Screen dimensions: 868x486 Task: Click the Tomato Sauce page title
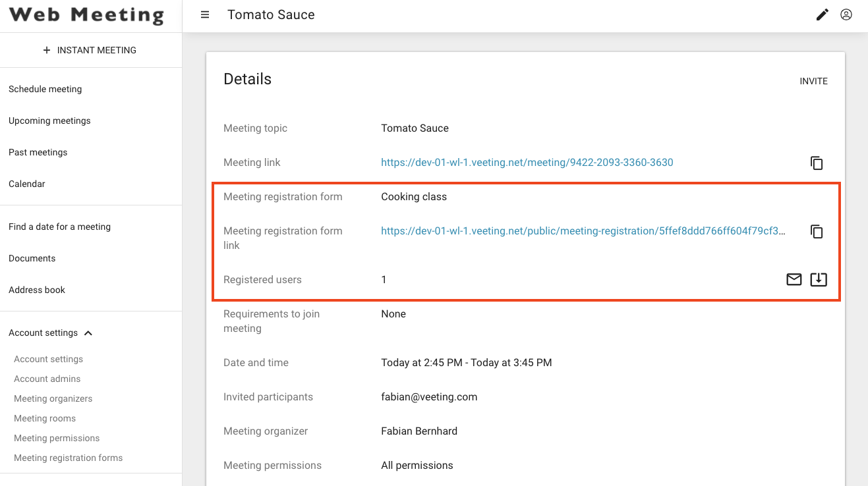pos(271,14)
